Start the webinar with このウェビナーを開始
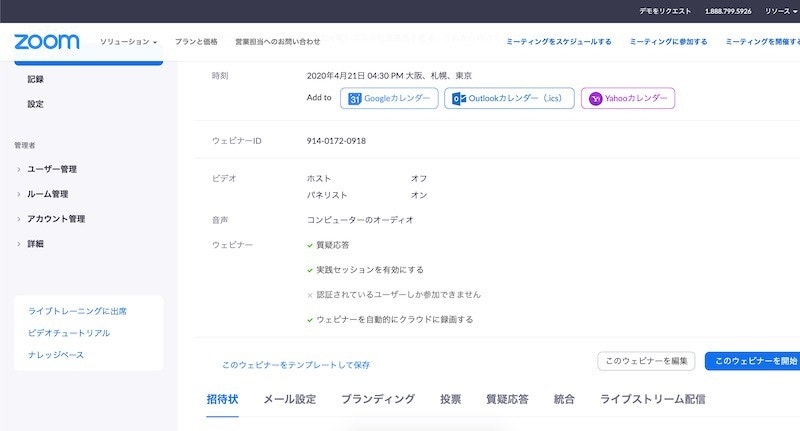800x431 pixels. (x=754, y=361)
